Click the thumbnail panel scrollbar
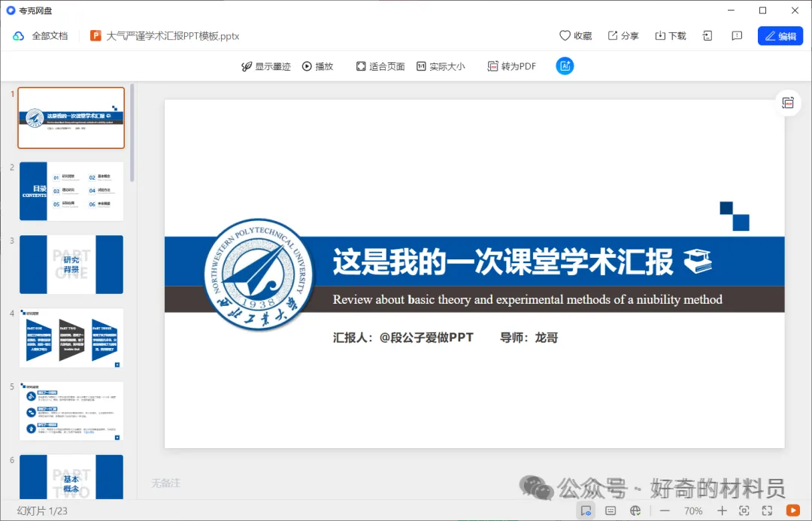 click(x=132, y=132)
